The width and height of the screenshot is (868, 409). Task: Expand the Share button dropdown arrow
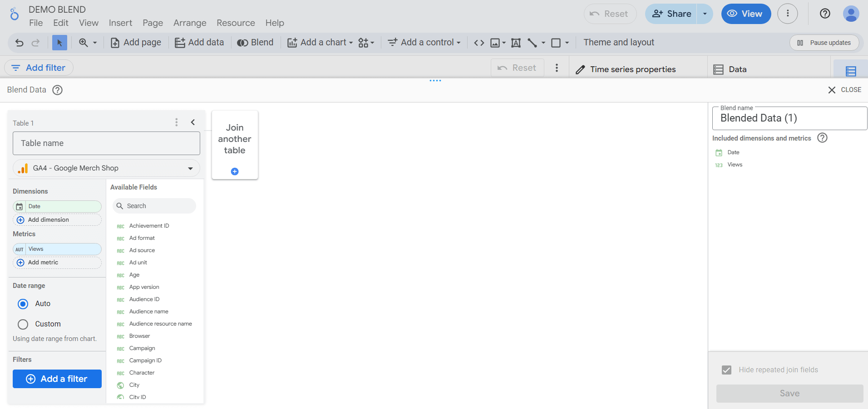click(x=705, y=14)
